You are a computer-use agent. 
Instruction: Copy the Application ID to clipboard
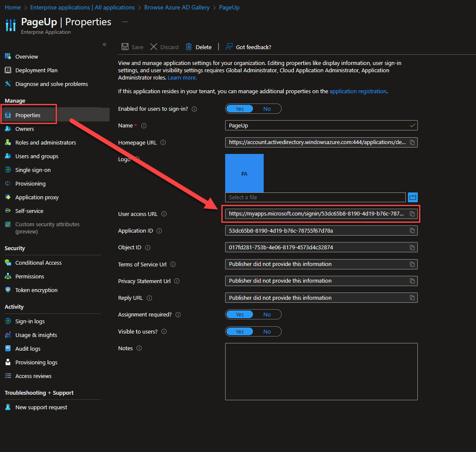pos(412,230)
